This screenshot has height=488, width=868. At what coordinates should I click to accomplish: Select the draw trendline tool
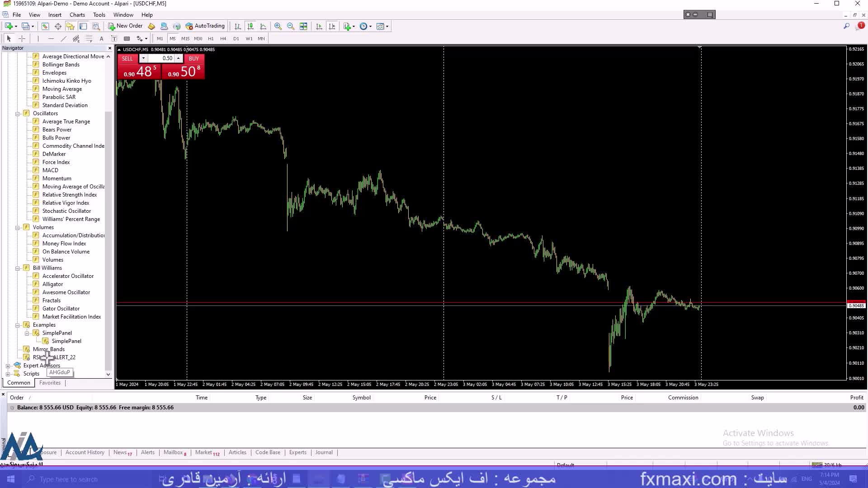[x=63, y=38]
